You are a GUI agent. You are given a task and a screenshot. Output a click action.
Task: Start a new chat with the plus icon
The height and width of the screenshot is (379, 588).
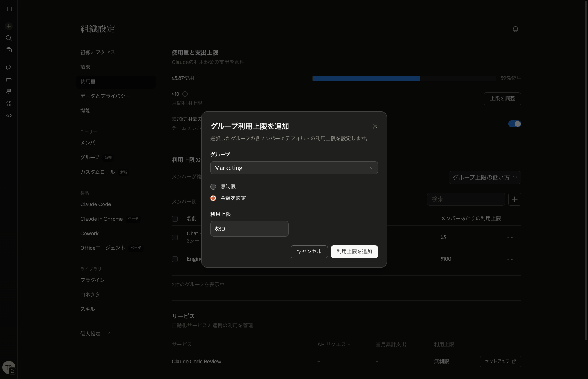click(9, 26)
